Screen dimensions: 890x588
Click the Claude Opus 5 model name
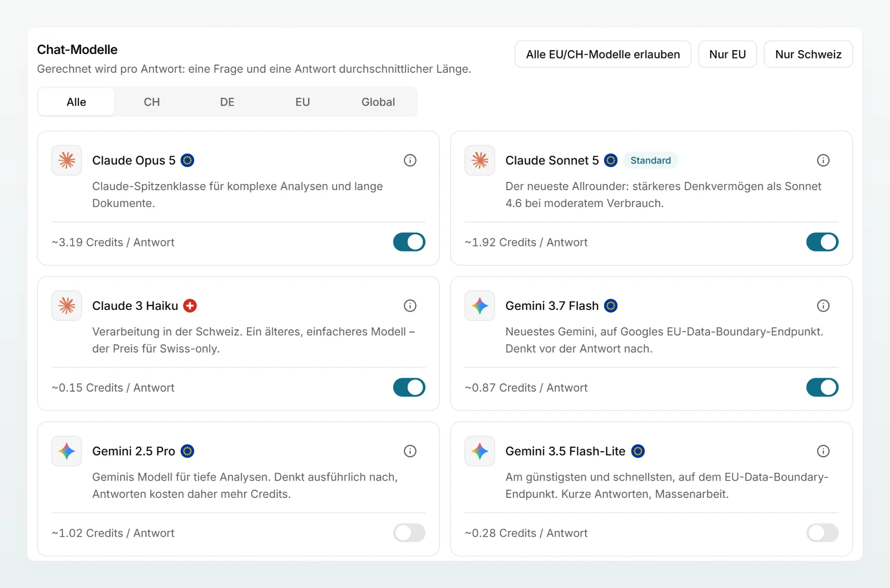click(134, 160)
